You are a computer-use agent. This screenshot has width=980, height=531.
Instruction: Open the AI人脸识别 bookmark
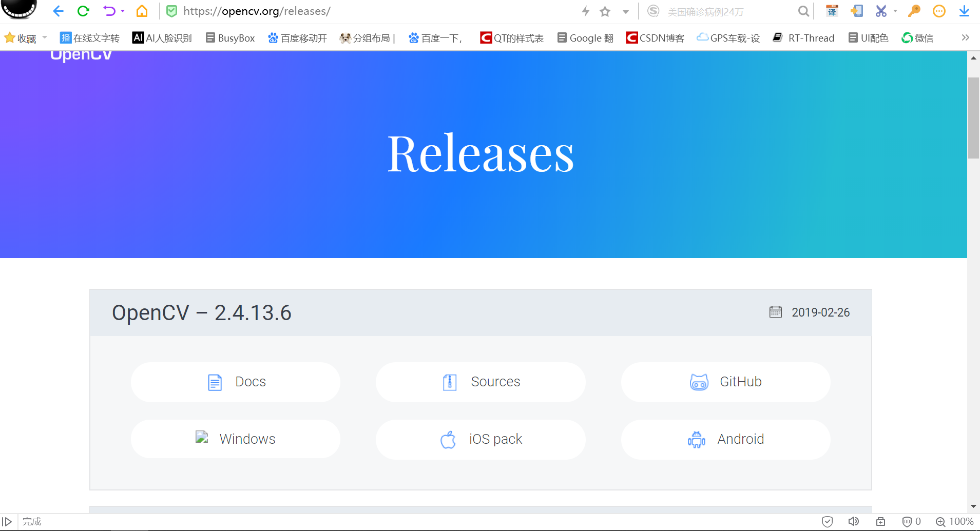tap(162, 38)
